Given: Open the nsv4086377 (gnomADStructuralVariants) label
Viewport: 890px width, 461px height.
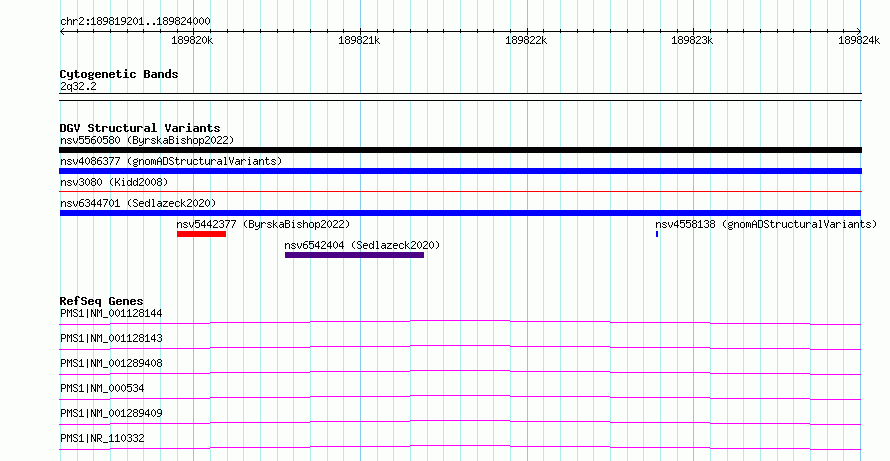Looking at the screenshot, I should tap(171, 161).
